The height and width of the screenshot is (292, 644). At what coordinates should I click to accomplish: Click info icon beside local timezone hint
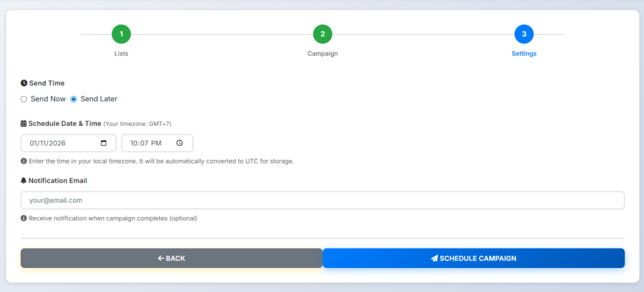coord(24,161)
